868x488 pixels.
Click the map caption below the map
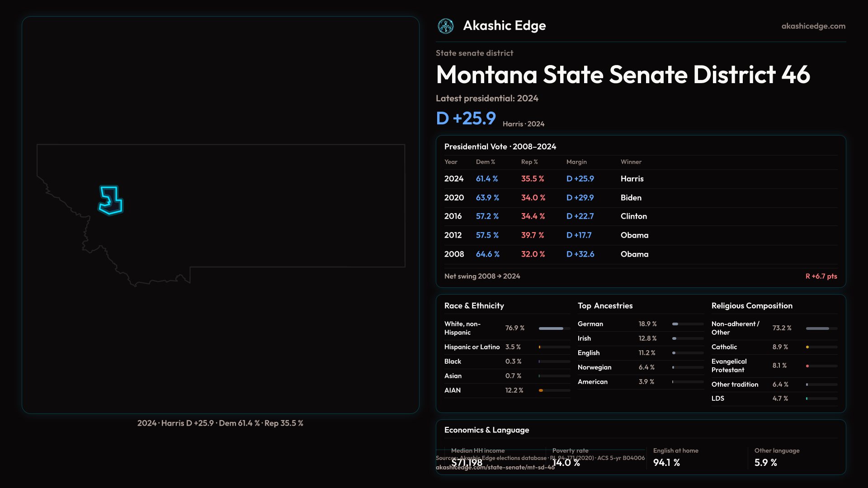pos(220,423)
